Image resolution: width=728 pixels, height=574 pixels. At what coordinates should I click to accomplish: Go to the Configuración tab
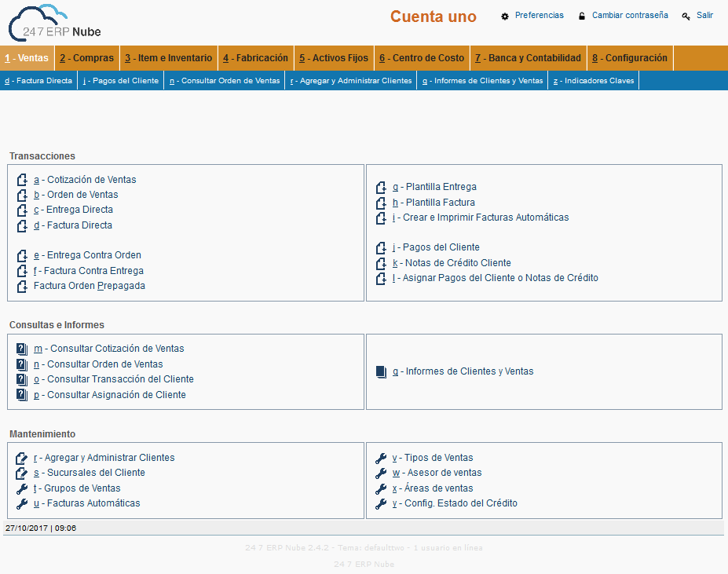(x=630, y=58)
